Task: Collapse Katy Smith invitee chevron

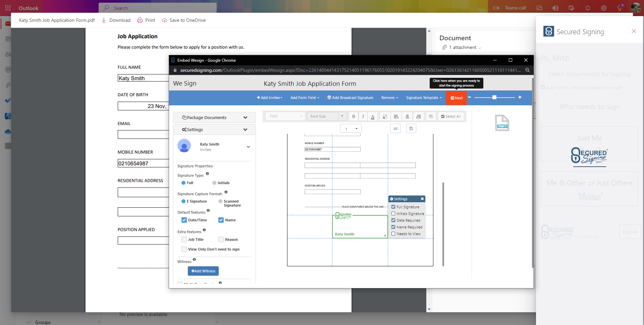Action: pyautogui.click(x=248, y=147)
